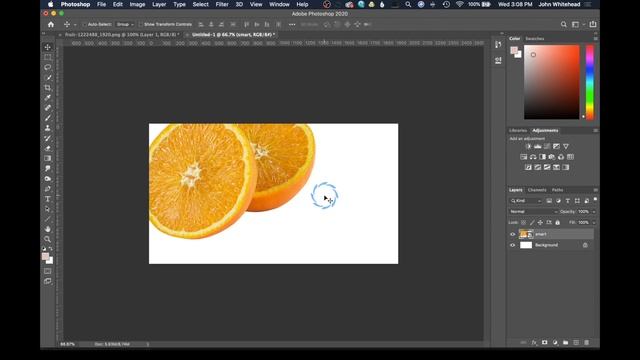Select the Horizontal Type tool
Screen dimensions: 640x360
click(48, 199)
